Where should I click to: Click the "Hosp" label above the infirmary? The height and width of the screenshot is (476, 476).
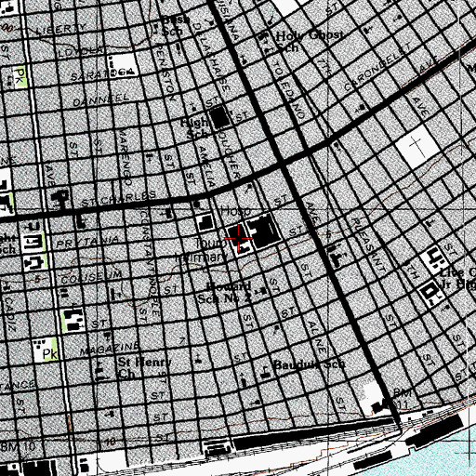pyautogui.click(x=235, y=211)
